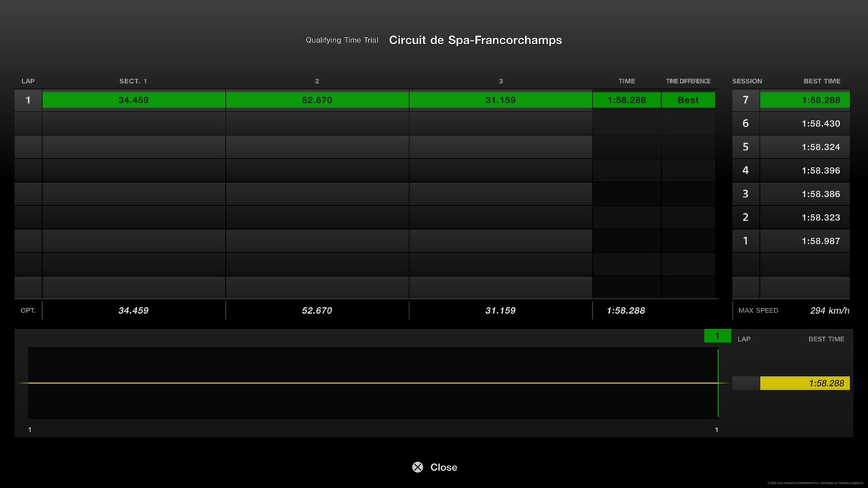Click the BEST TIME label beside the graph
868x488 pixels.
tap(826, 339)
